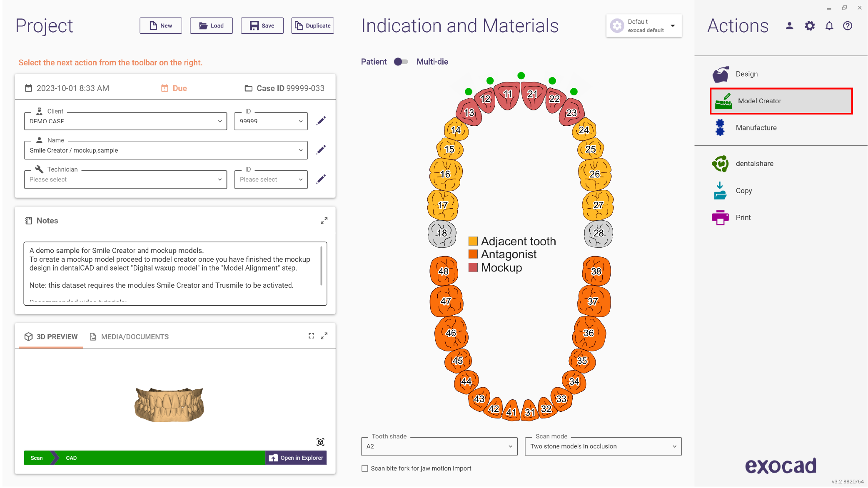Screen dimensions: 868x488
Task: Open the Default exocad default preset dropdown
Action: [x=644, y=26]
